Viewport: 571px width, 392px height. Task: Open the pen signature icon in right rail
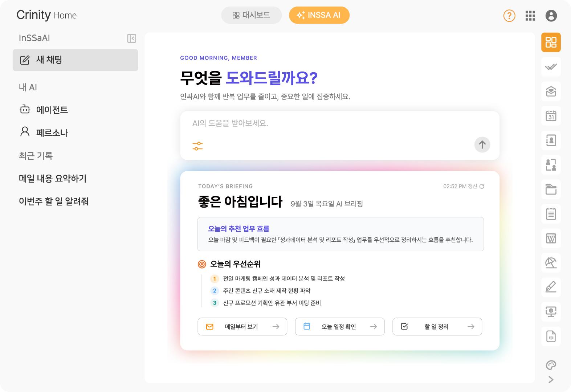(551, 287)
